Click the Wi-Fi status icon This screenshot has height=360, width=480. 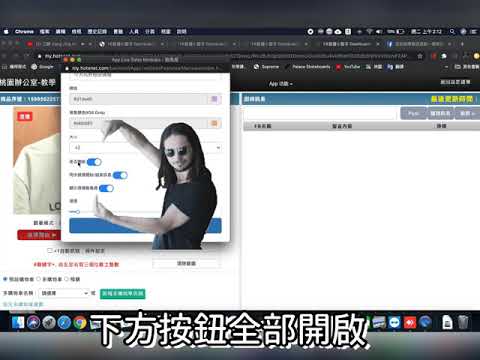pyautogui.click(x=369, y=32)
